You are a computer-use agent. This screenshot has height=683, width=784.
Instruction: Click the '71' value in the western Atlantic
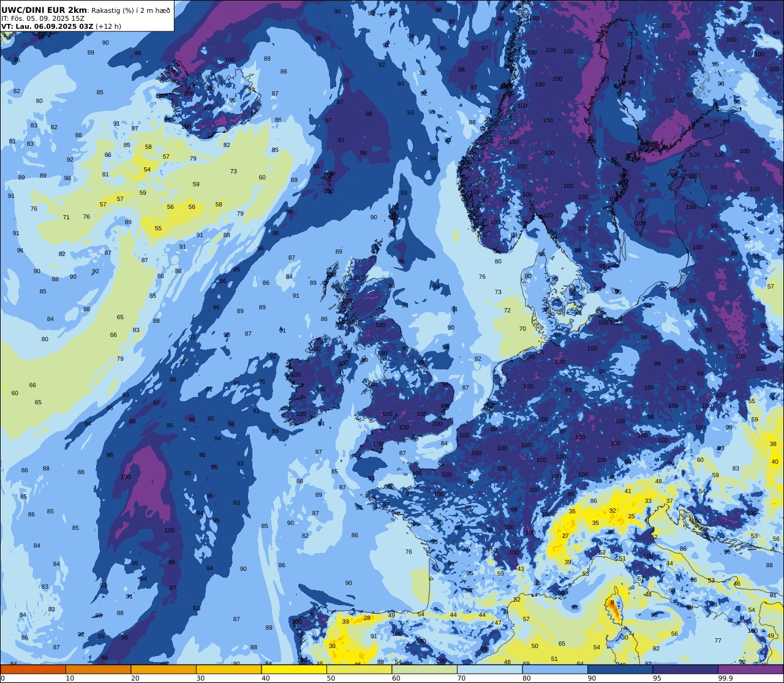click(66, 217)
